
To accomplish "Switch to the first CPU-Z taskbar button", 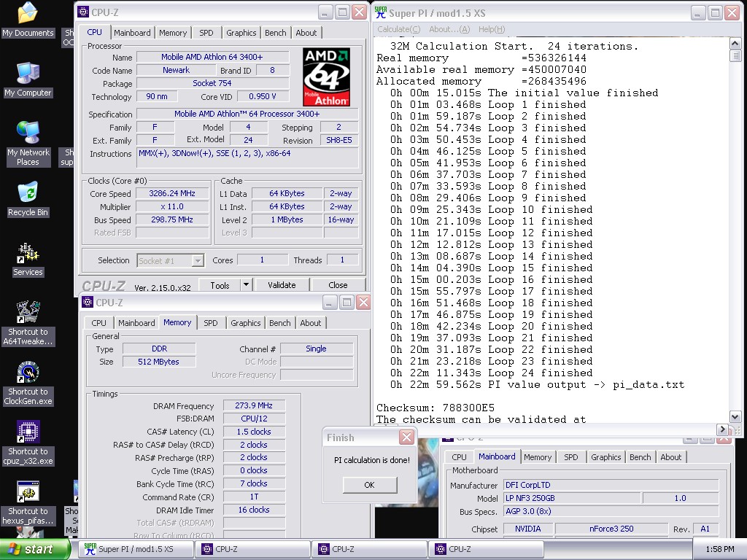I will (253, 549).
